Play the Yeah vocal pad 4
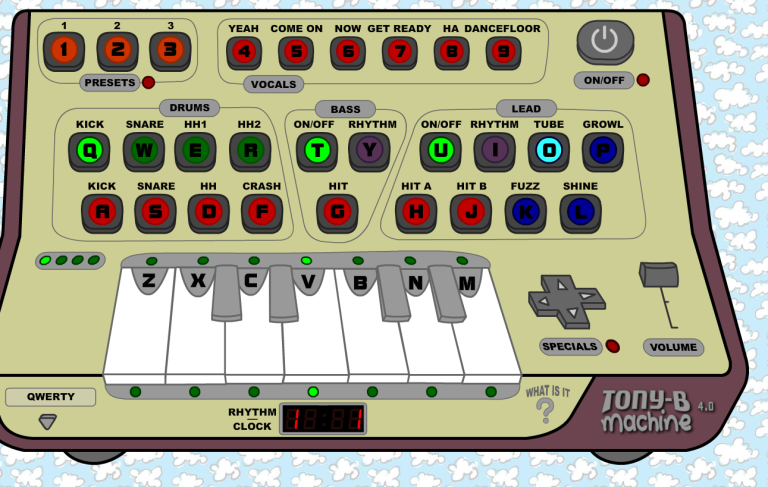The height and width of the screenshot is (487, 768). click(243, 51)
